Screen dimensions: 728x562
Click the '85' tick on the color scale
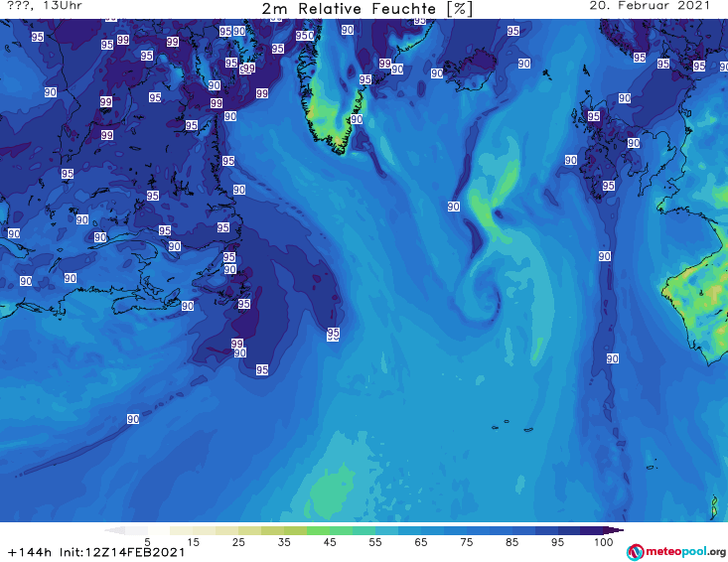coord(511,542)
